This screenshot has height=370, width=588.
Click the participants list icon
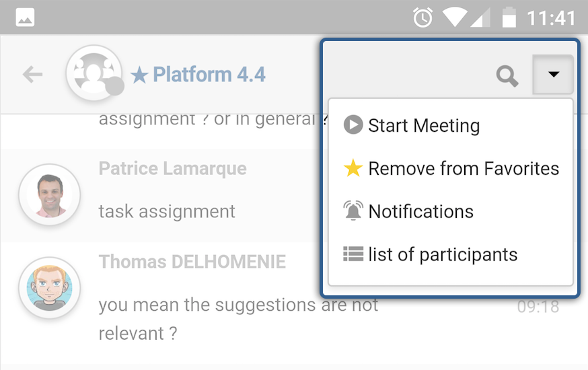(353, 254)
